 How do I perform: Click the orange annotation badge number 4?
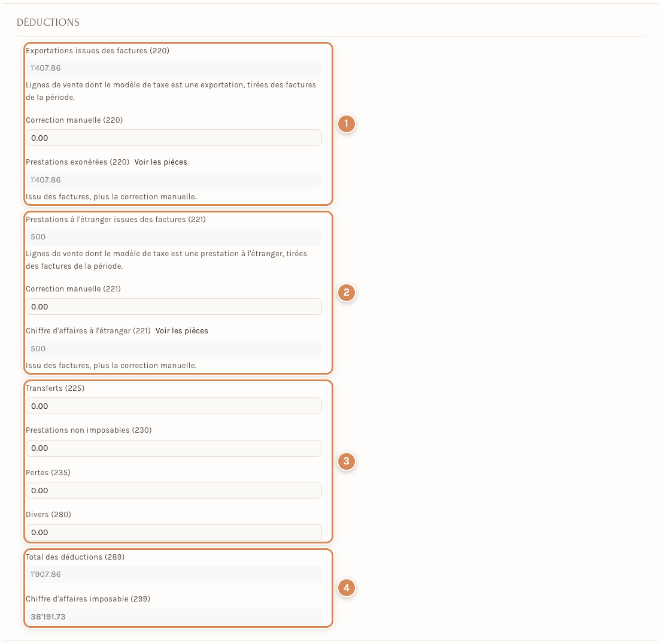point(346,588)
